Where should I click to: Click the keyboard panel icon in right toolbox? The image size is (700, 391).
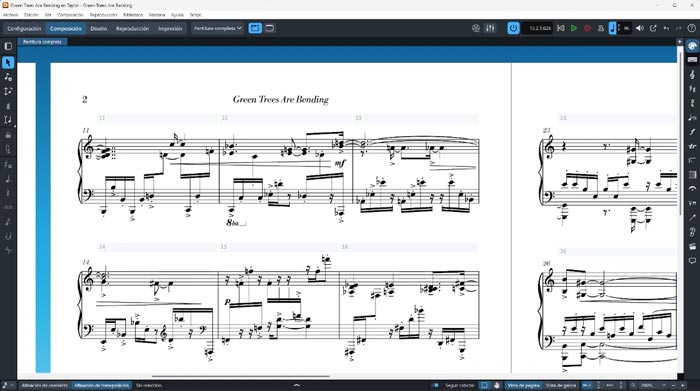click(x=692, y=60)
